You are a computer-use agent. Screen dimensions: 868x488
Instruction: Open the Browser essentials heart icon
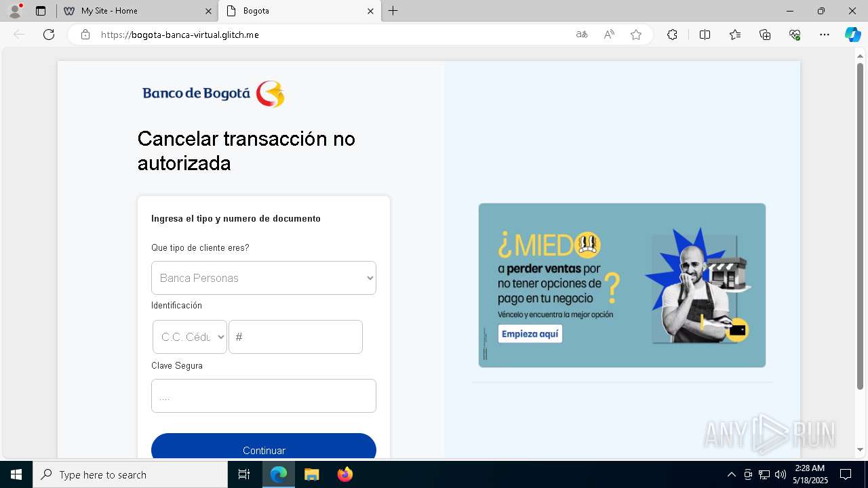click(x=795, y=35)
